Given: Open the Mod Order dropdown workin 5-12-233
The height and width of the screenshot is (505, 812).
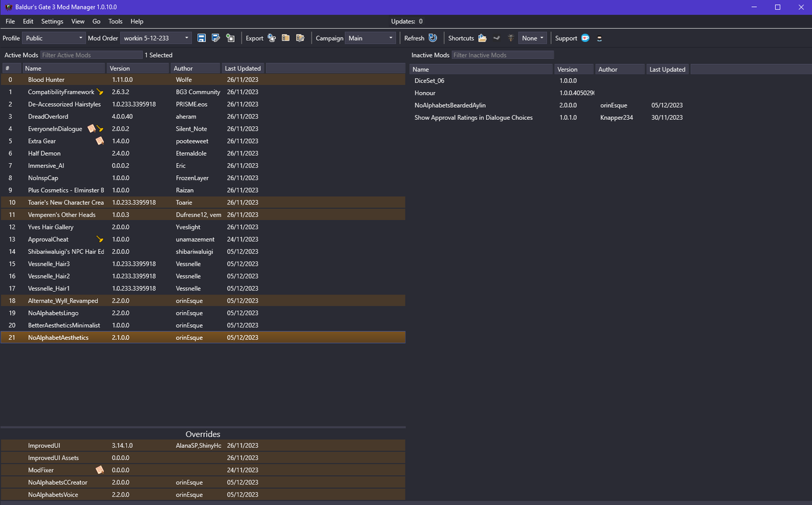Looking at the screenshot, I should [156, 38].
